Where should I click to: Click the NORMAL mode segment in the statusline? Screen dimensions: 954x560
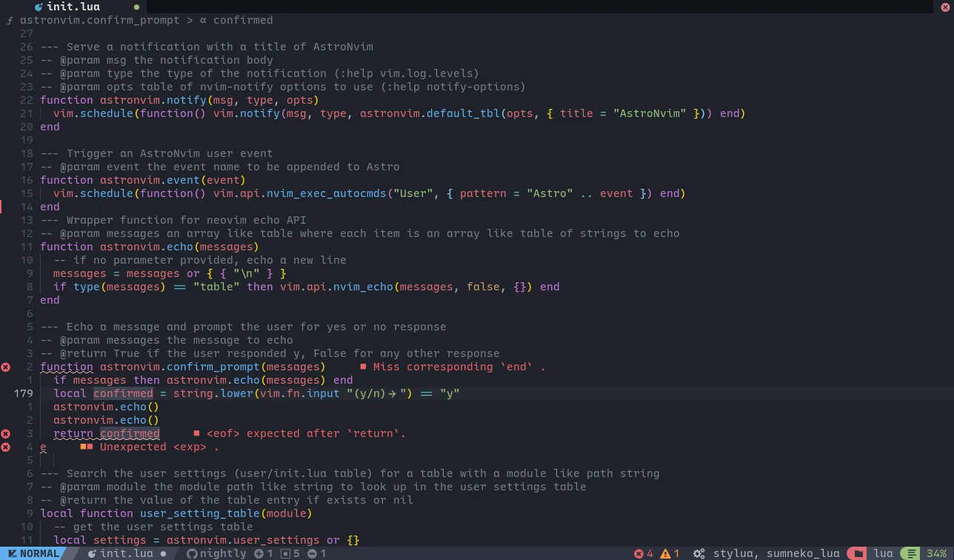click(x=31, y=553)
